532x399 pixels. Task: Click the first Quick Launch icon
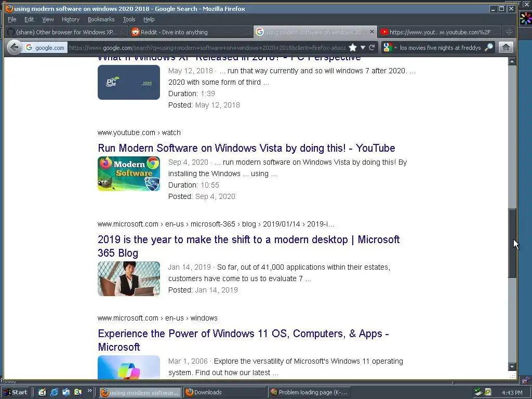pos(42,392)
